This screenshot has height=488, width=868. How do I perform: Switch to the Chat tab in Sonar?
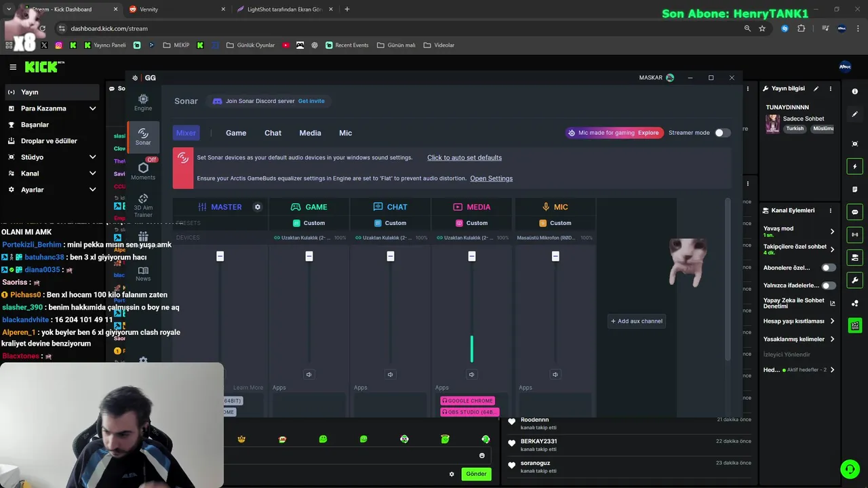(x=273, y=133)
